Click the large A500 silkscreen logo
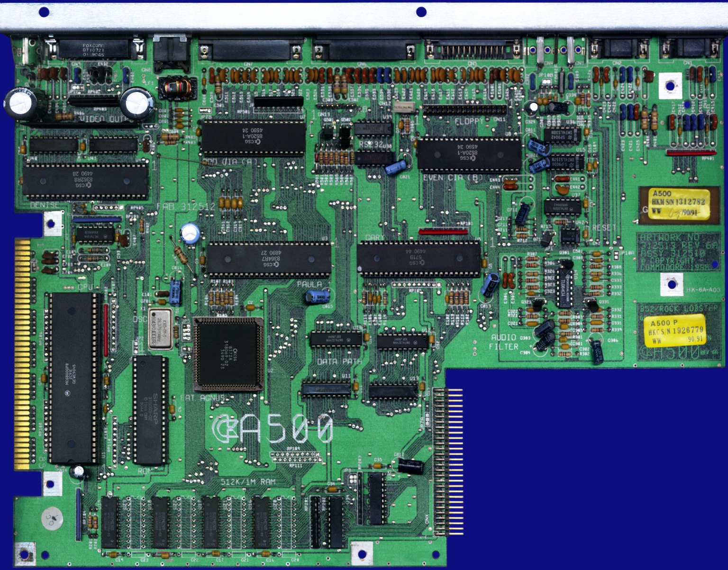Image resolution: width=728 pixels, height=570 pixels. 273,429
